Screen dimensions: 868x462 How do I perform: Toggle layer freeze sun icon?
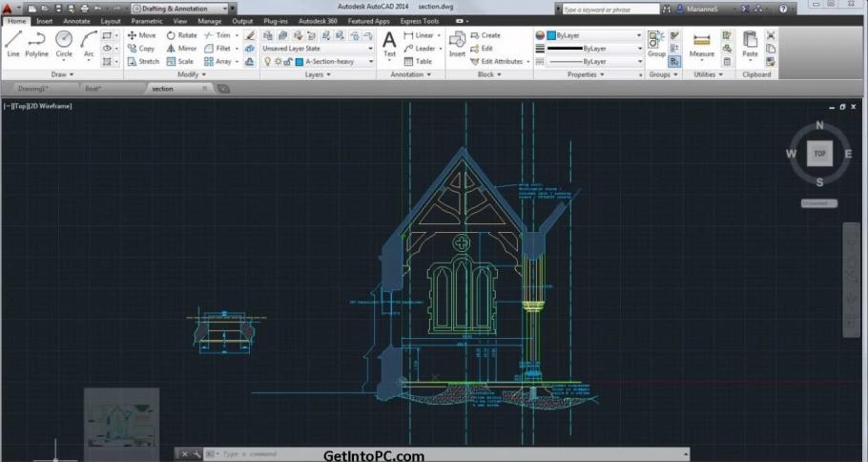(x=278, y=61)
